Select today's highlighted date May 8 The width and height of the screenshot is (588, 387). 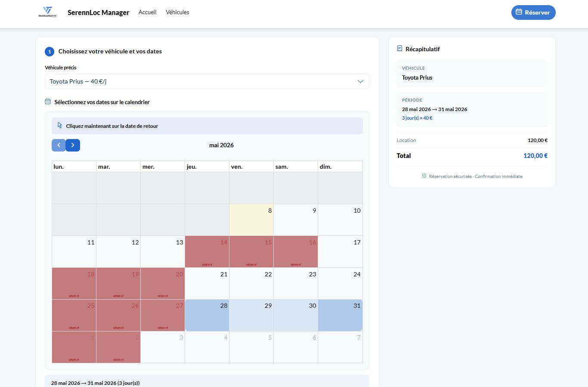(x=251, y=220)
